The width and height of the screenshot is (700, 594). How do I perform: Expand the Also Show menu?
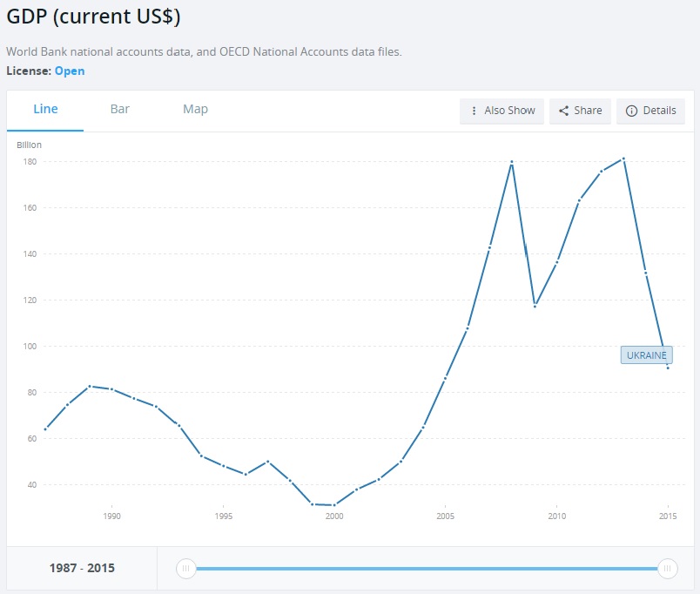point(502,111)
